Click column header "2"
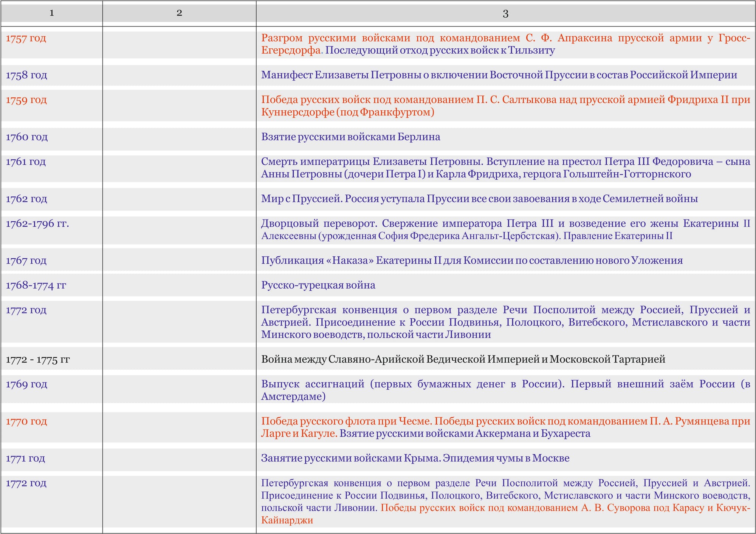The height and width of the screenshot is (534, 756). 179,13
